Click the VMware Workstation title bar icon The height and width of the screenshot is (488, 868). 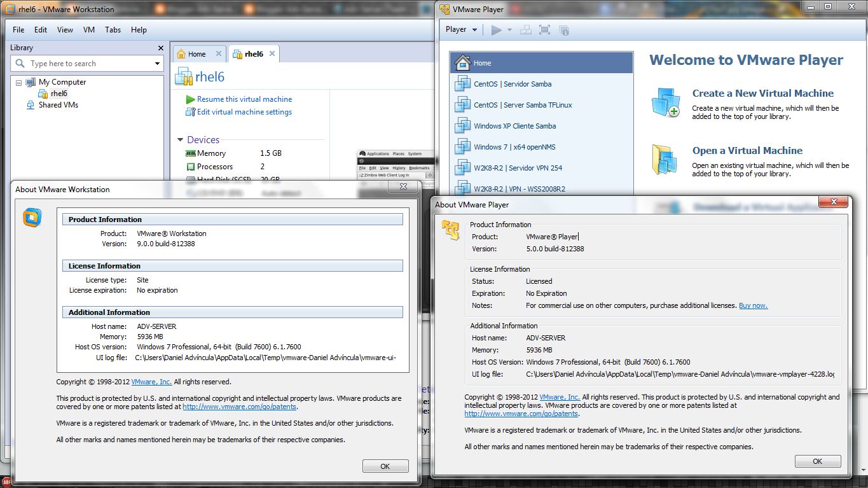click(10, 9)
